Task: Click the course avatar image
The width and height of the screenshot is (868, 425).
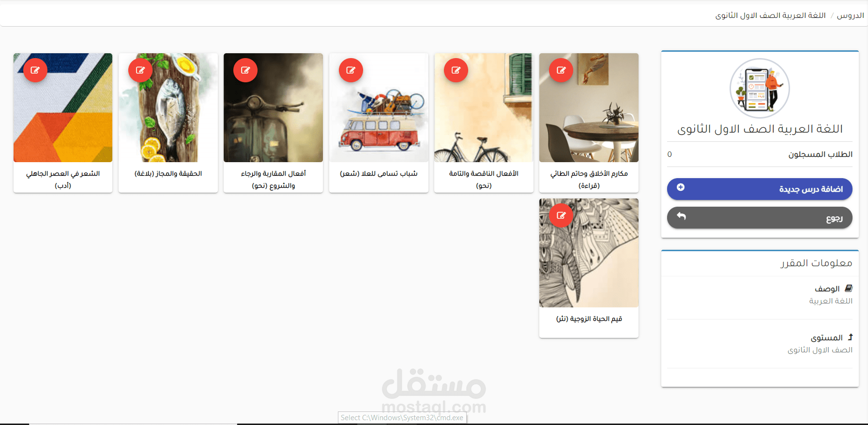Action: 760,88
